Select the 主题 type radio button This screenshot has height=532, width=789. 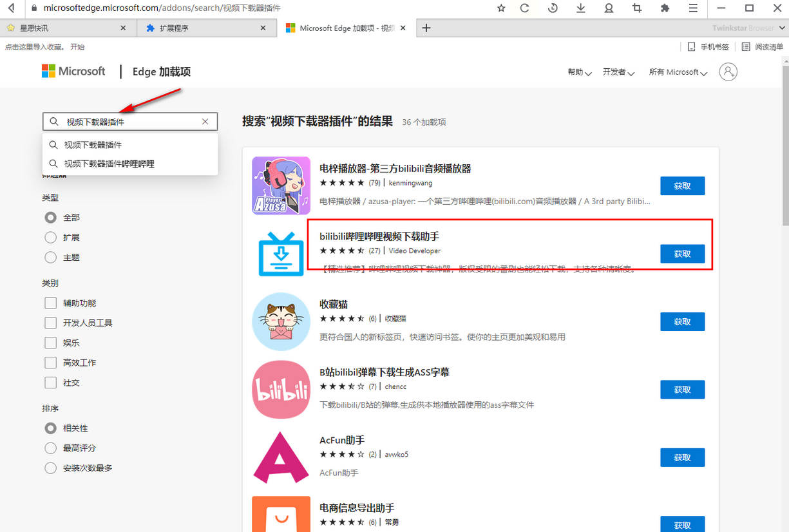(51, 258)
